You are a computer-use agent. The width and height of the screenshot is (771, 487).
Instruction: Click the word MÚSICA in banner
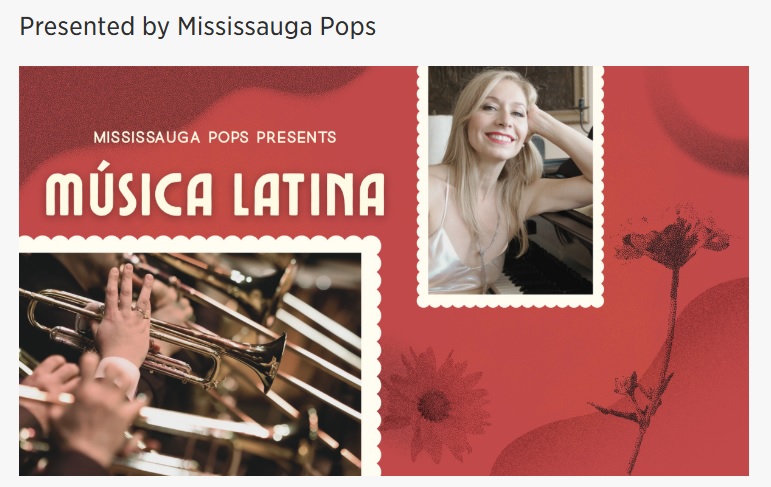(x=129, y=189)
